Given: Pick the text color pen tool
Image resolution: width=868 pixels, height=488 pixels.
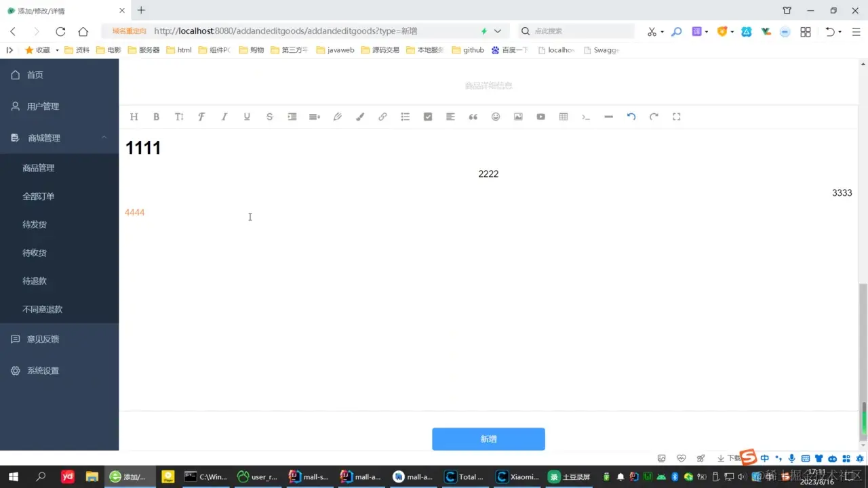Looking at the screenshot, I should (x=337, y=117).
